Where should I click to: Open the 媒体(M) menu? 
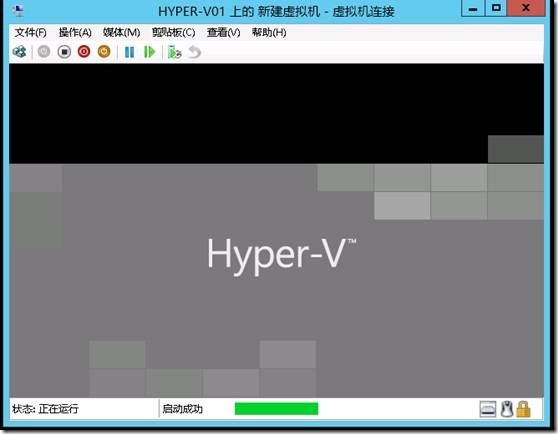pyautogui.click(x=121, y=33)
